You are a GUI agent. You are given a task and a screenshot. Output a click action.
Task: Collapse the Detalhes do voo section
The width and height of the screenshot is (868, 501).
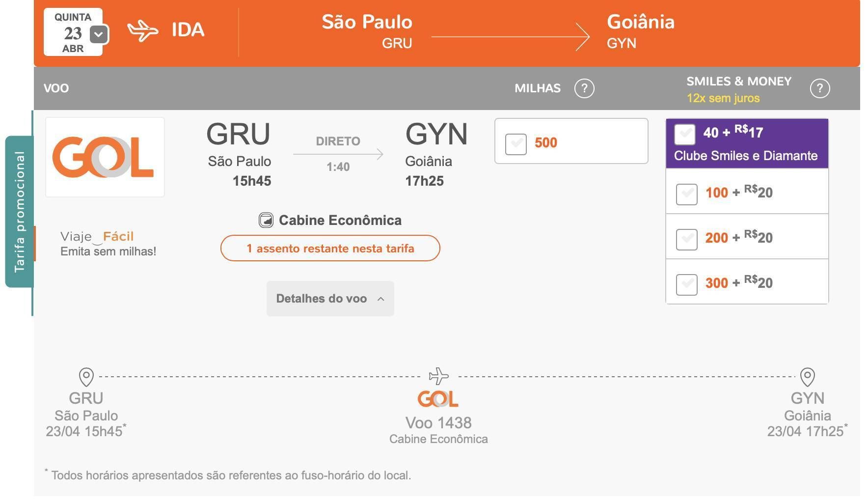coord(330,299)
